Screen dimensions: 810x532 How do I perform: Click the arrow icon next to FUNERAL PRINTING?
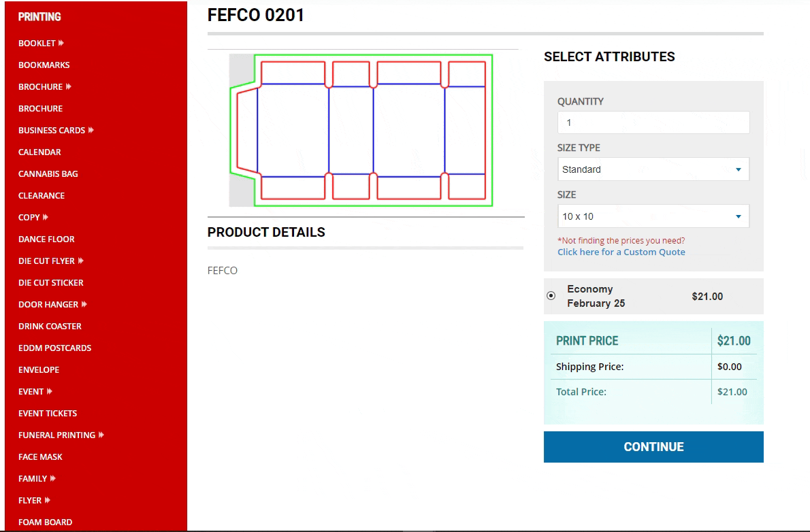pyautogui.click(x=101, y=435)
